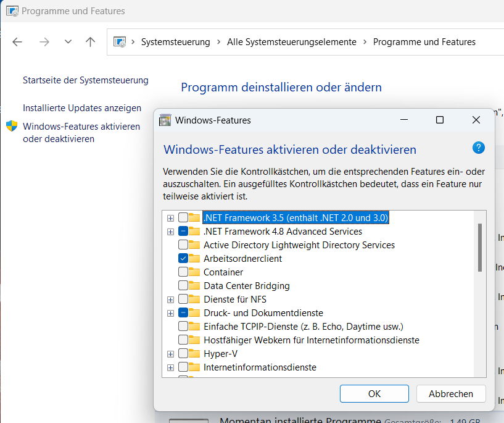Expand chevron after Systemsteuerung breadcrumb
This screenshot has width=504, height=423.
(x=218, y=42)
